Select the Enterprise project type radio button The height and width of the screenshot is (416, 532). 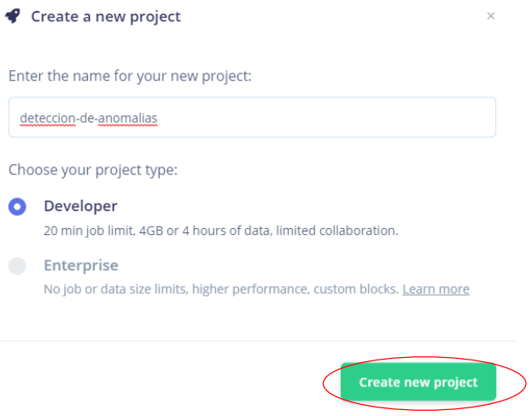tap(17, 266)
